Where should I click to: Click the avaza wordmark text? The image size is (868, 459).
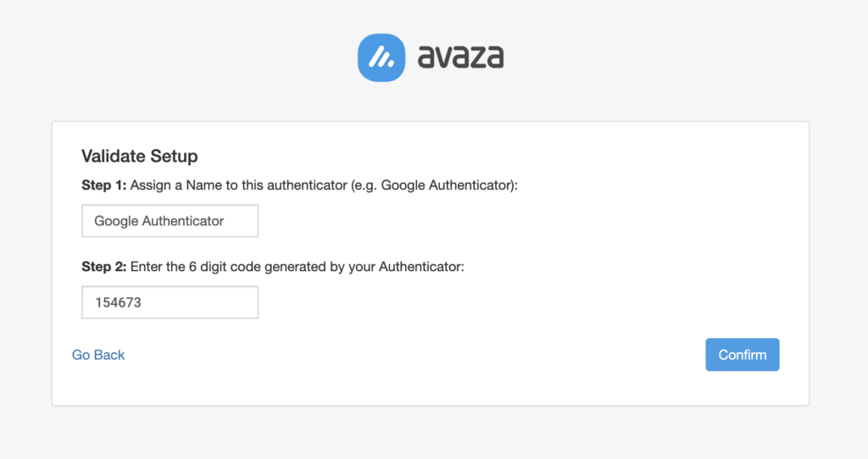460,58
